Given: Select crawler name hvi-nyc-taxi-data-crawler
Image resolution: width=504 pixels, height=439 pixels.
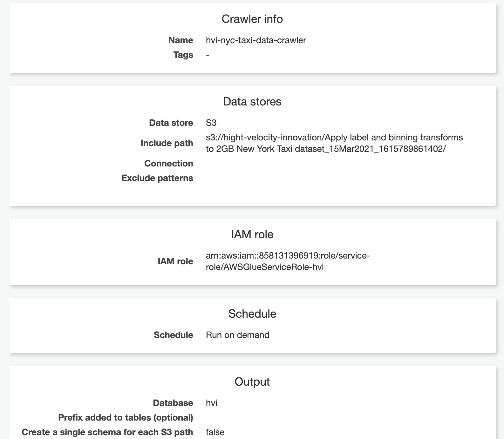Looking at the screenshot, I should click(256, 40).
